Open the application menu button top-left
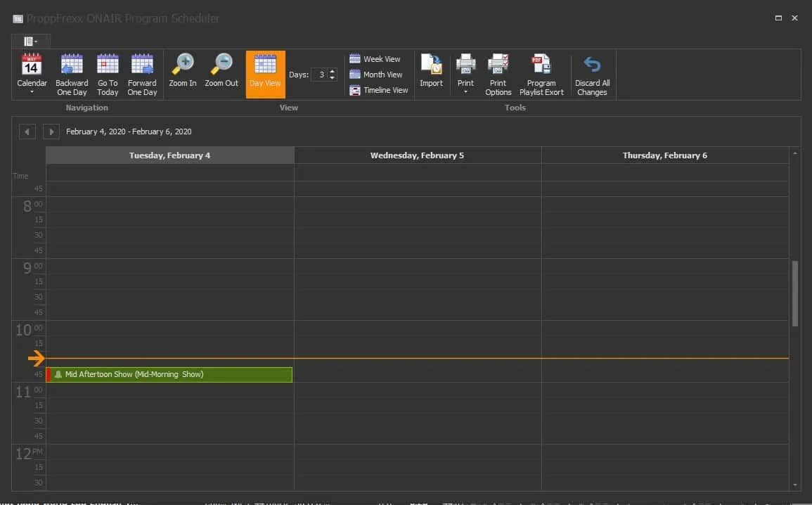 [x=30, y=40]
